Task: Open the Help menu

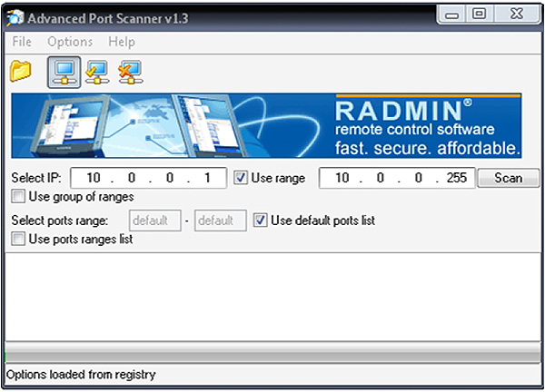Action: click(x=122, y=42)
